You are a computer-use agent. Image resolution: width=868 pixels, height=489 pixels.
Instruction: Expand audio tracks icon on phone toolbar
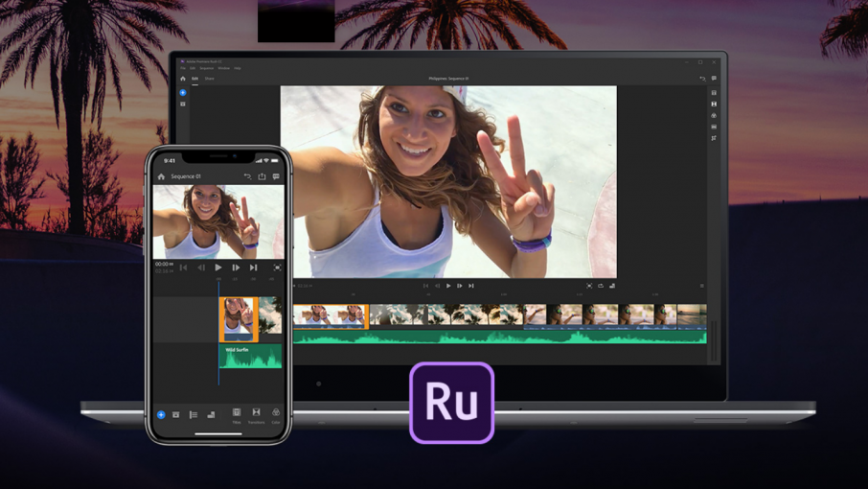[211, 415]
